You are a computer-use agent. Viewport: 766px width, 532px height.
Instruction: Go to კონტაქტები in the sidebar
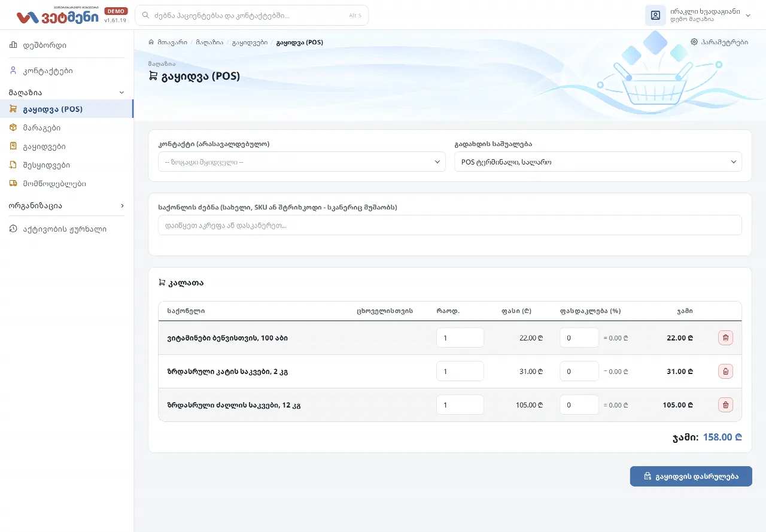[x=66, y=71]
